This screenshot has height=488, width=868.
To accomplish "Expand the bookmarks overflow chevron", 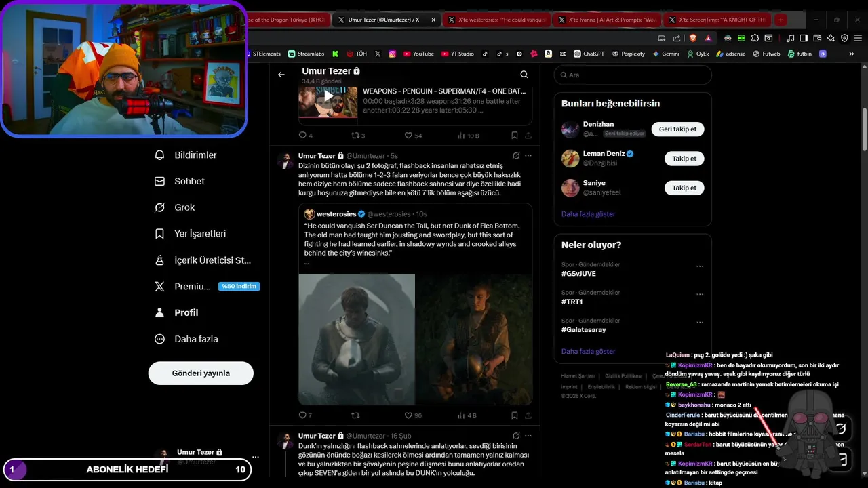I will (x=852, y=54).
